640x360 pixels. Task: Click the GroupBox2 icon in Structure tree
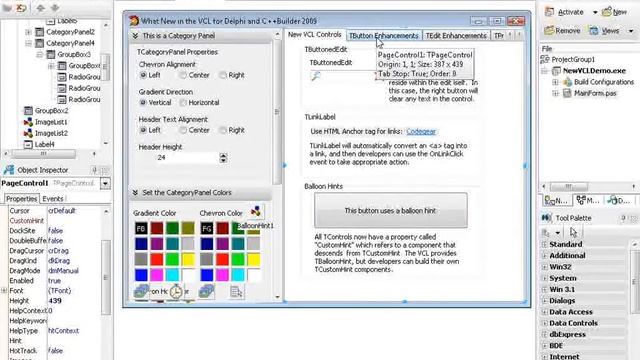[x=28, y=111]
